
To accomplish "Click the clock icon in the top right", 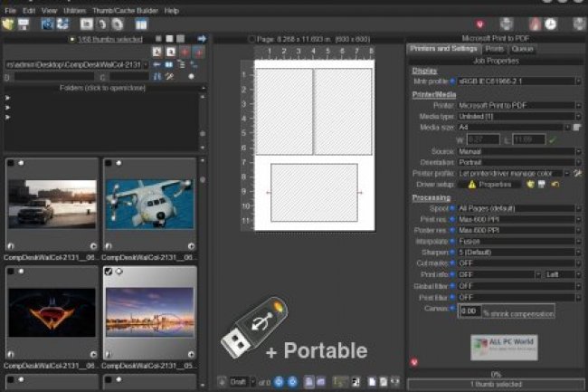I will pos(551,24).
